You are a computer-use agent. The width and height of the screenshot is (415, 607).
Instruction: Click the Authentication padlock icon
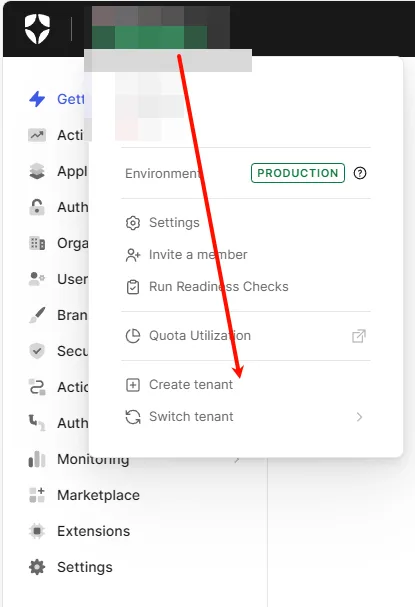click(x=37, y=207)
